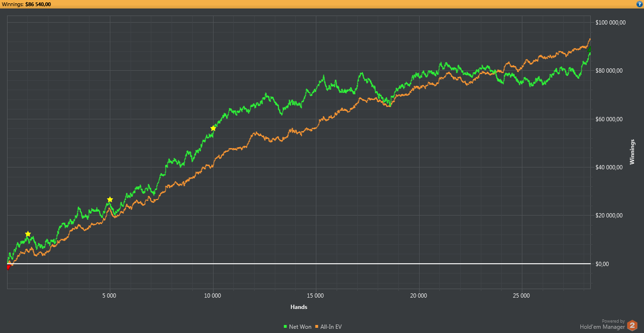Click the red start marker on graph
This screenshot has height=333, width=644.
coord(8,267)
